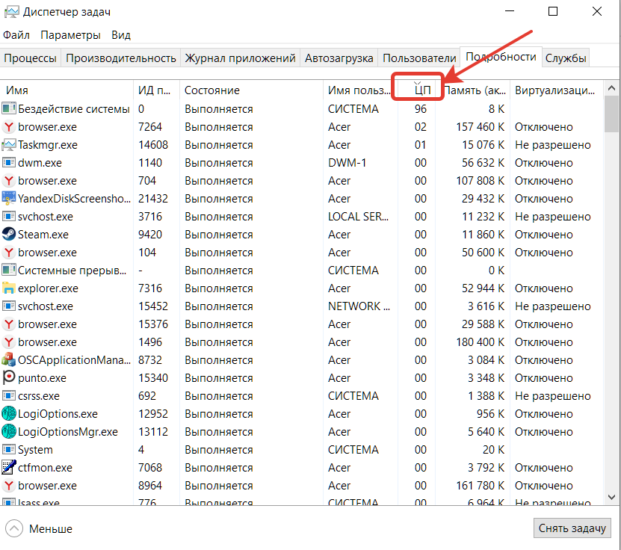The width and height of the screenshot is (621, 550).
Task: Click CPU value 96
Action: [x=421, y=109]
